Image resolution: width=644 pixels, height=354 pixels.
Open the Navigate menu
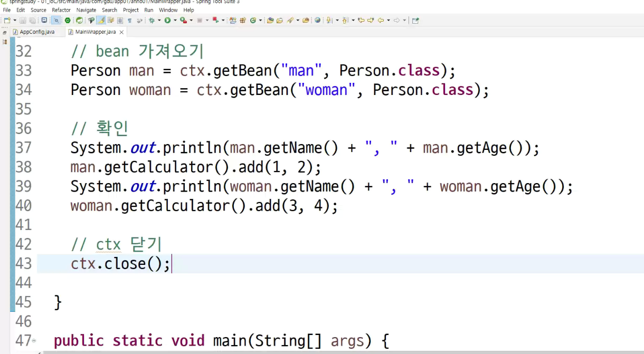87,10
